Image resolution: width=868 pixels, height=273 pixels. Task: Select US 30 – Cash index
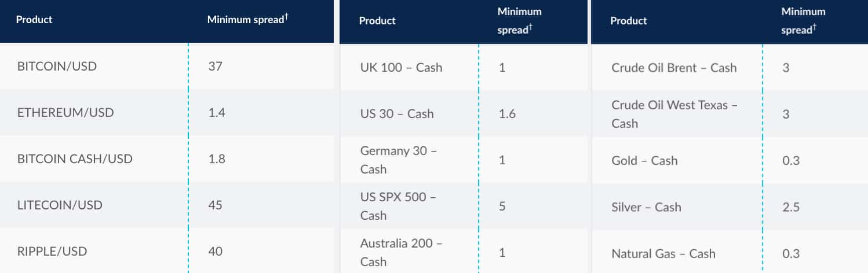pyautogui.click(x=397, y=113)
